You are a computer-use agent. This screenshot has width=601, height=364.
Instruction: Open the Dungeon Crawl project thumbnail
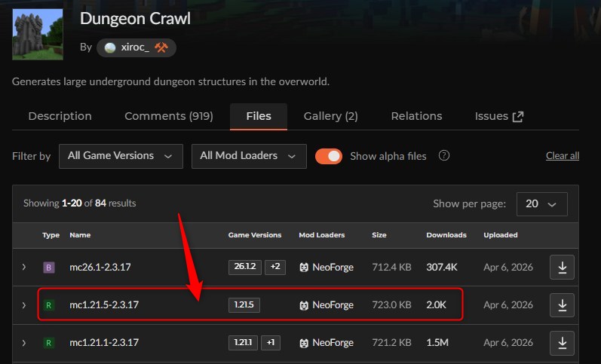tap(38, 35)
